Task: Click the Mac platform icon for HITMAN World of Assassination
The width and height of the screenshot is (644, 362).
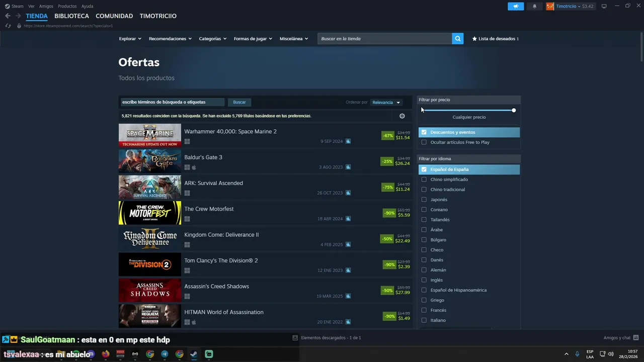Action: (x=194, y=322)
